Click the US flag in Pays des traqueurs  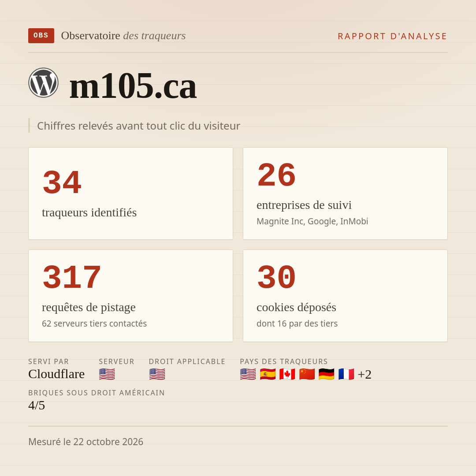tap(248, 374)
